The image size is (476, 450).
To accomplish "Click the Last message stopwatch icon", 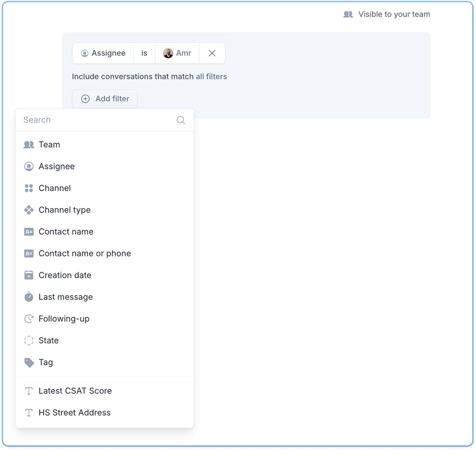I will coord(29,297).
